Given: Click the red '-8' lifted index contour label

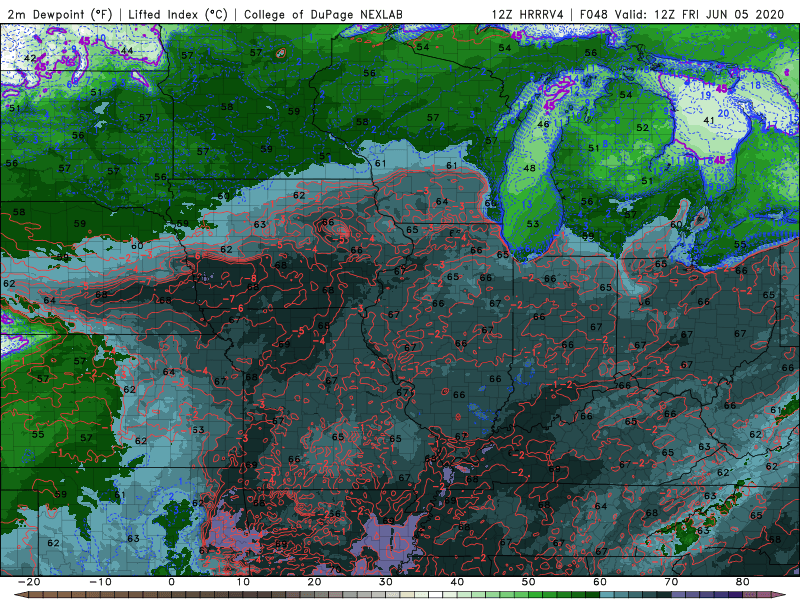Looking at the screenshot, I should 250,278.
